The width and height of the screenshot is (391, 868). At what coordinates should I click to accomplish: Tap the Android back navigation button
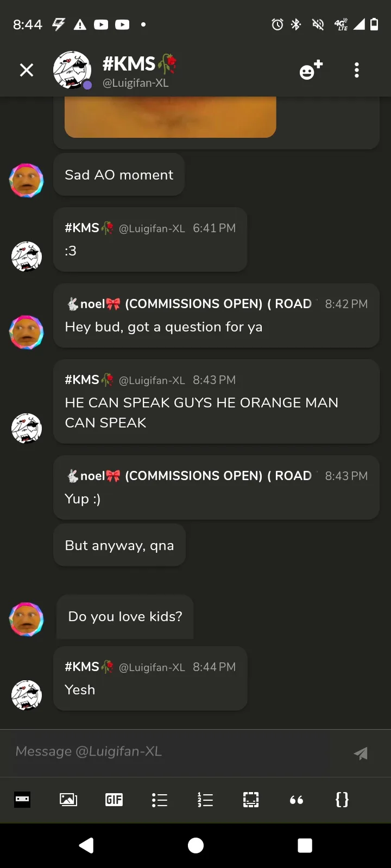pyautogui.click(x=86, y=845)
